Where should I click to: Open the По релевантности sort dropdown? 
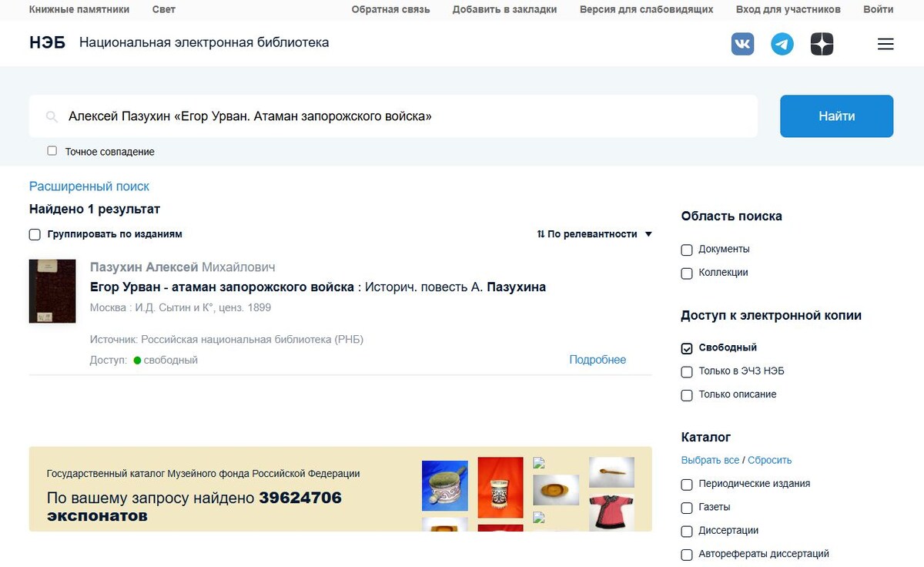(594, 234)
